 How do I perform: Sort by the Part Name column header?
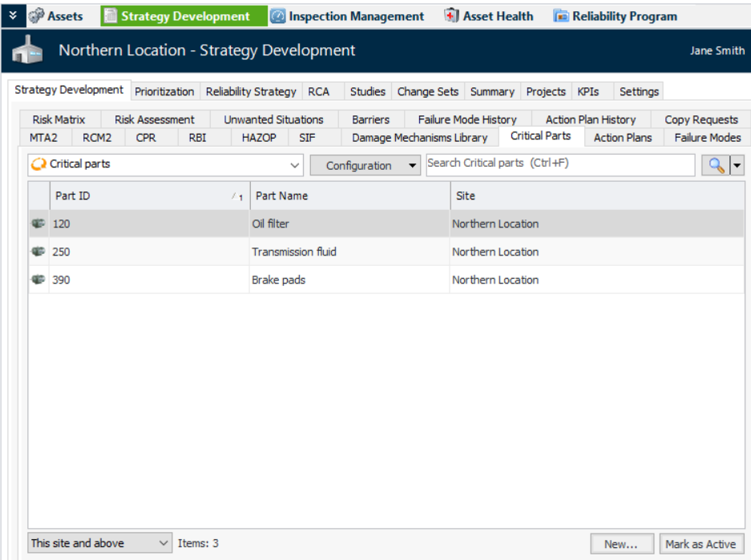point(350,195)
